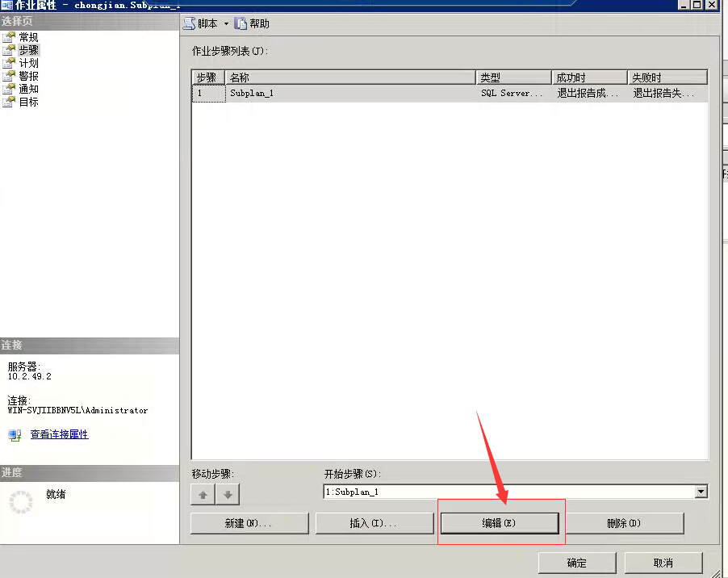Click the 计划 page icon
This screenshot has width=728, height=578.
point(9,63)
